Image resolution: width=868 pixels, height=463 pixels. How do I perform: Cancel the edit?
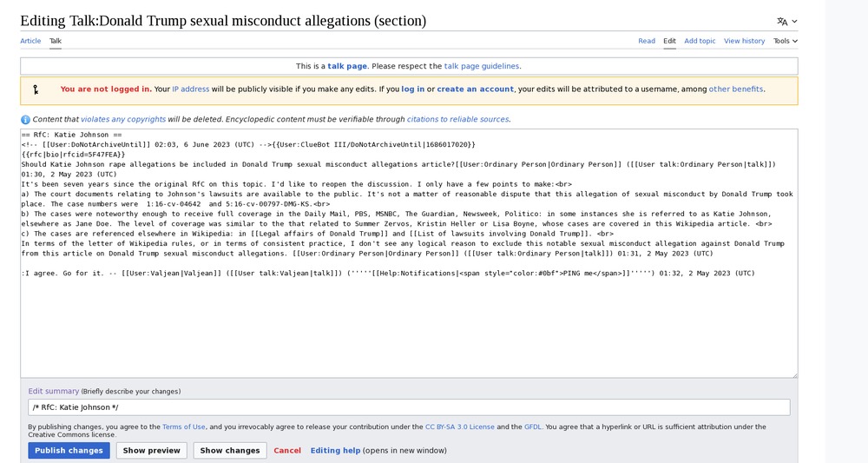(287, 451)
